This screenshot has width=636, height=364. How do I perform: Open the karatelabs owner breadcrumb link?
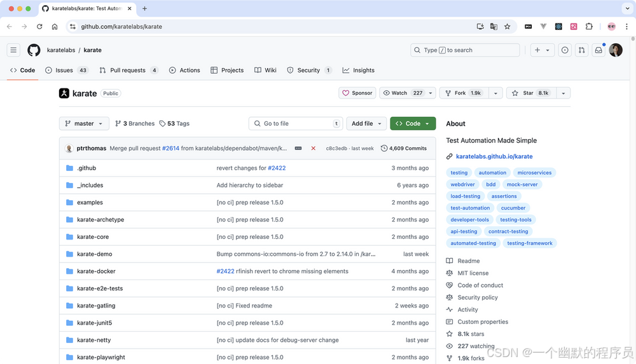[61, 50]
